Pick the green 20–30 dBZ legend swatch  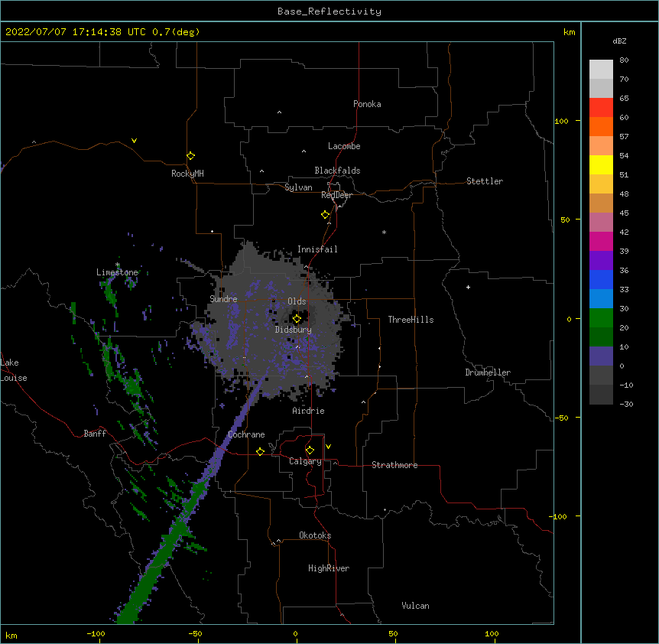click(x=601, y=318)
